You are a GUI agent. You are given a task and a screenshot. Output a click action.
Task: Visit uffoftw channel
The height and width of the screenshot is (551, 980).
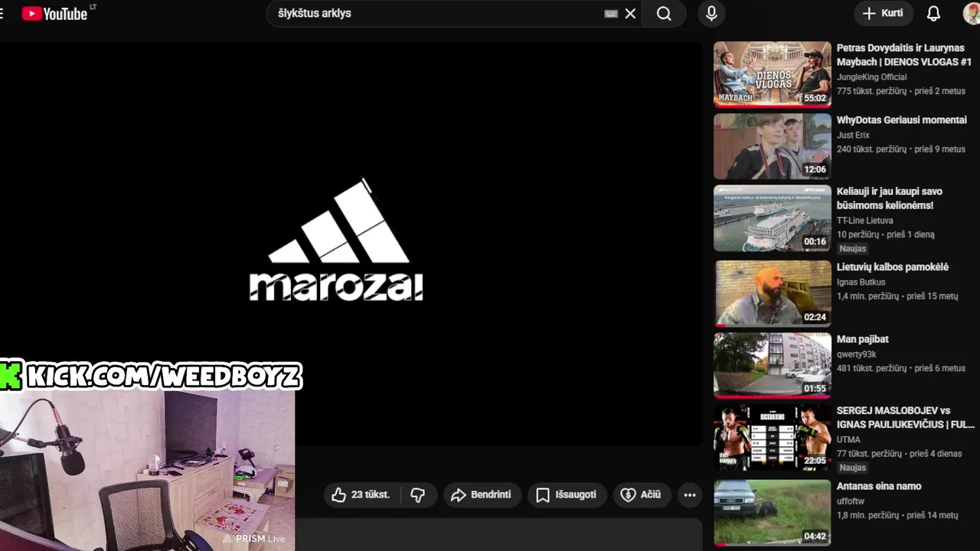(850, 501)
